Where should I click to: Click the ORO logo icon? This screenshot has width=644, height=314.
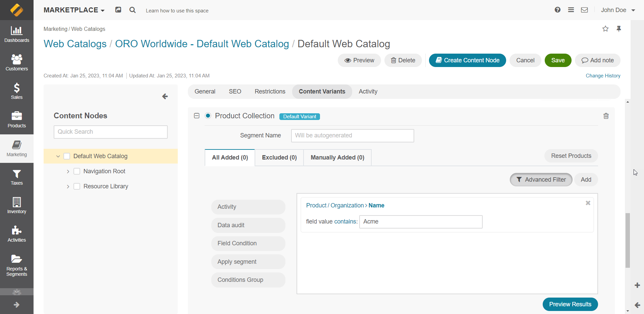(17, 10)
